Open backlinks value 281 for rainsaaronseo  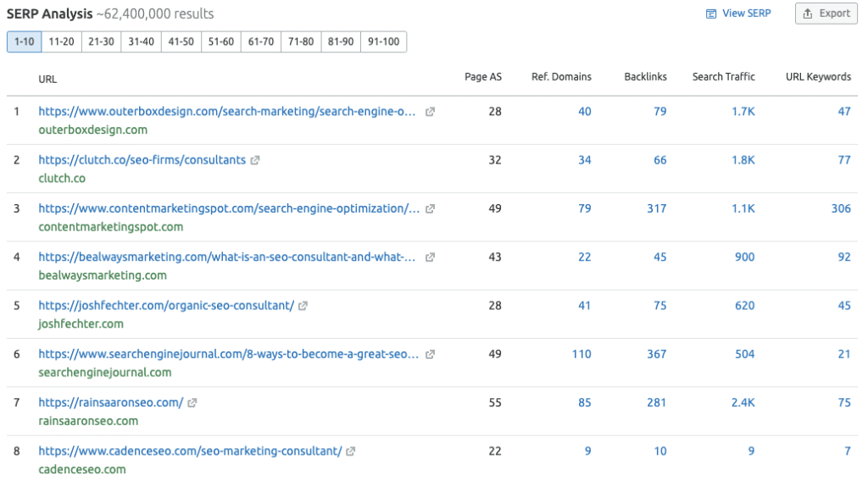(657, 402)
